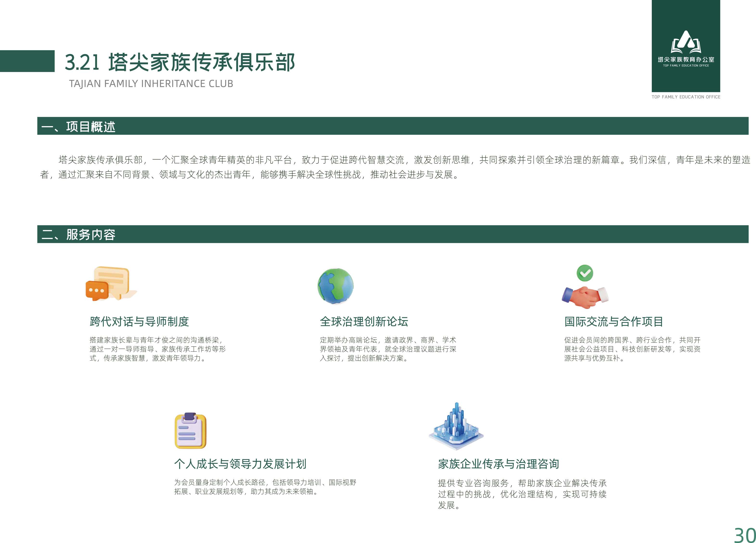Click the 全球治理创新论坛 heading
This screenshot has height=543, width=756.
[x=364, y=322]
